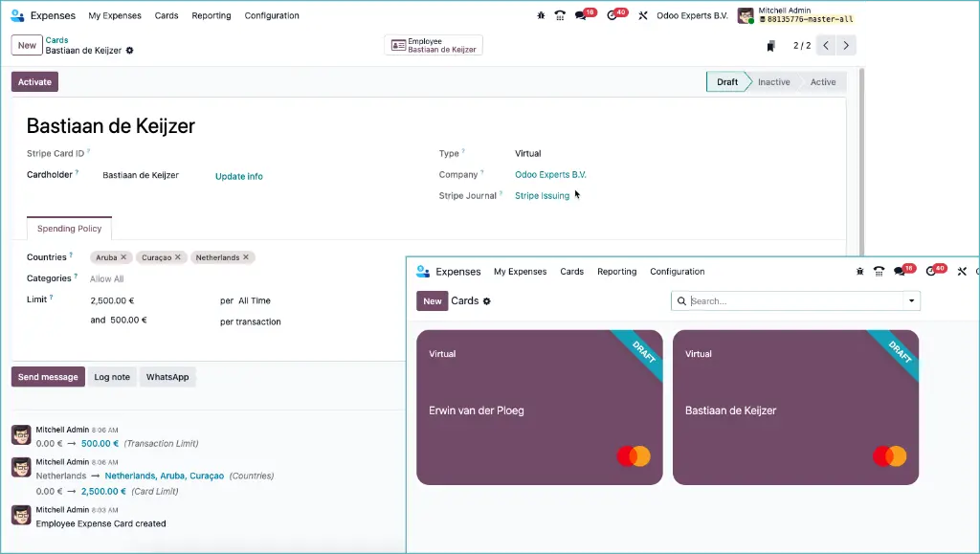This screenshot has height=554, width=980.
Task: Click the technical tools wrench icon
Action: click(643, 16)
